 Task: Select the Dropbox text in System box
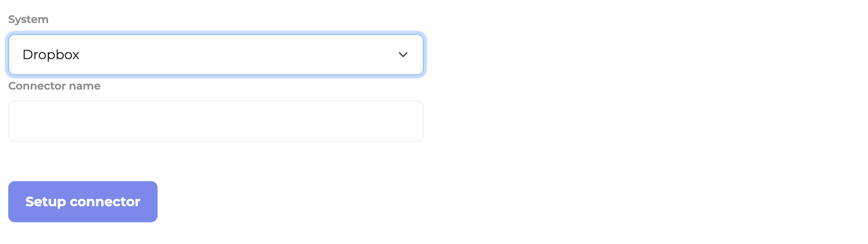[x=51, y=55]
